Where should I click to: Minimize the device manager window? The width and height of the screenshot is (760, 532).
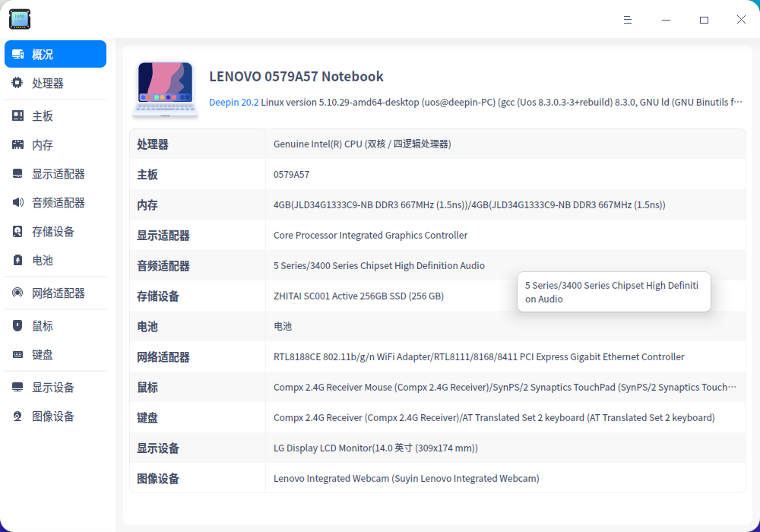666,20
